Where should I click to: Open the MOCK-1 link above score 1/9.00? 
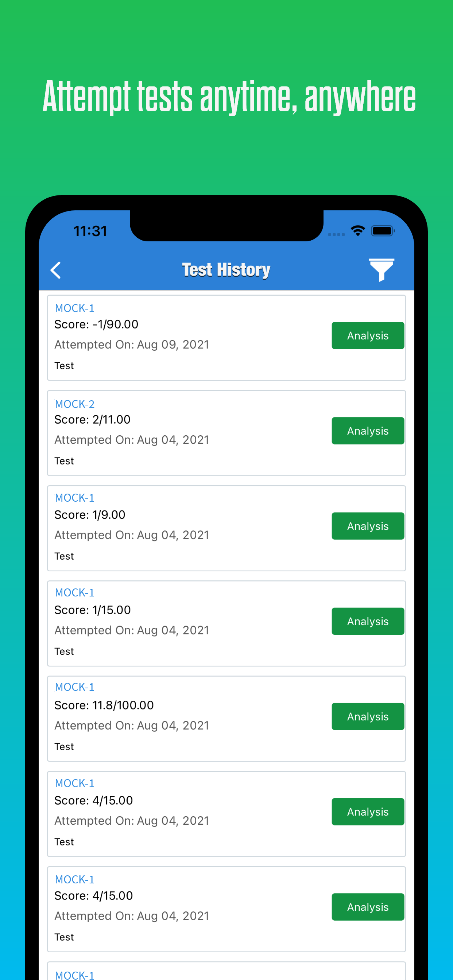click(75, 498)
